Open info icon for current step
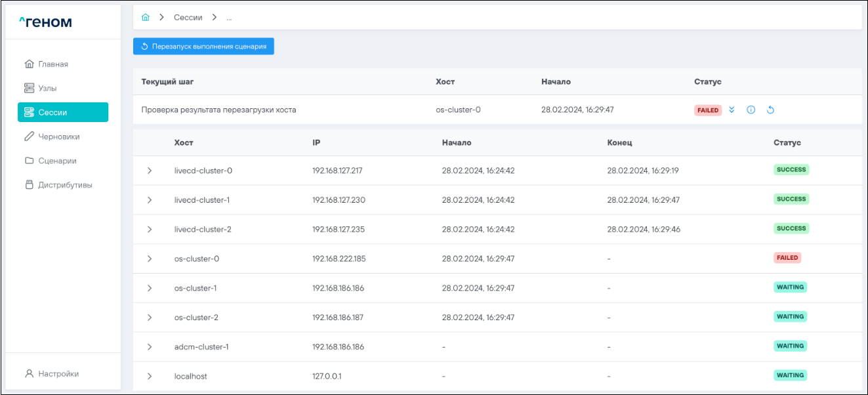 click(751, 110)
